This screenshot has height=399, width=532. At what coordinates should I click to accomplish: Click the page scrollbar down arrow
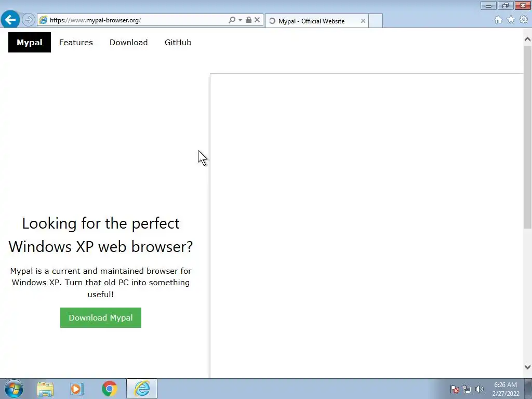pos(527,367)
